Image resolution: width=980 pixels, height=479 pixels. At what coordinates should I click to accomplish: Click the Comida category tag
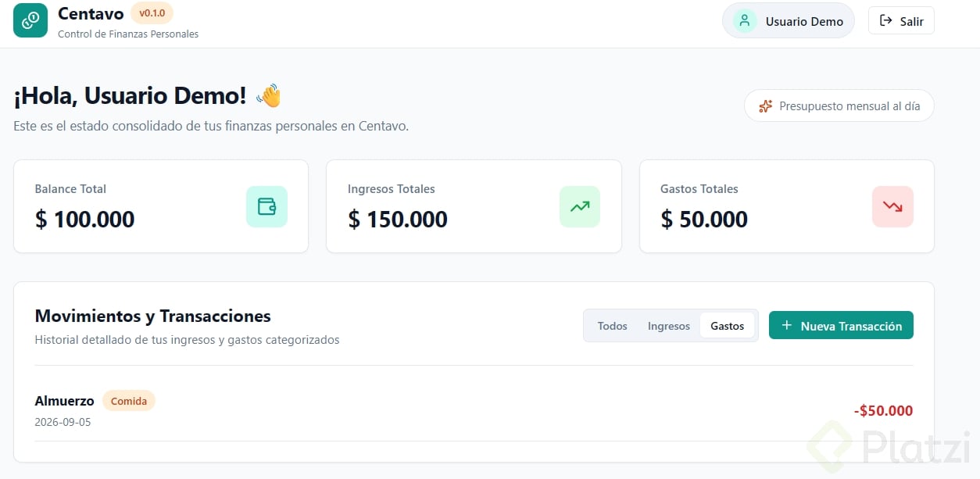[129, 401]
